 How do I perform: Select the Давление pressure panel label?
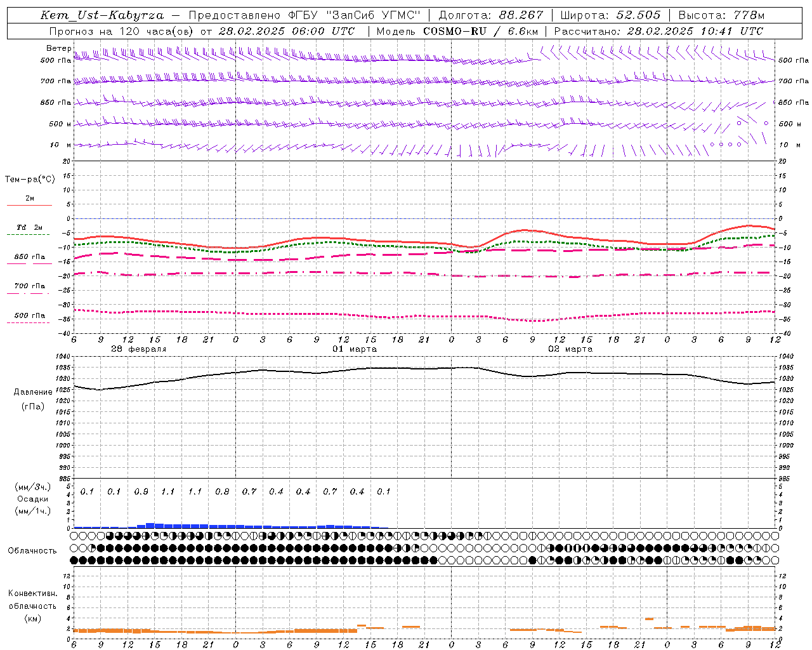(x=33, y=392)
